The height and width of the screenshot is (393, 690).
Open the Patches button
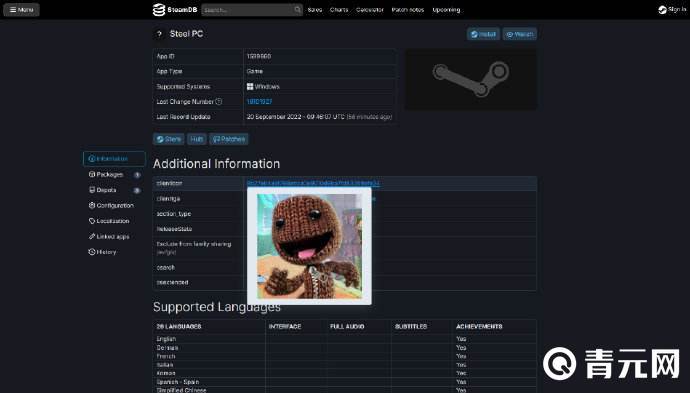pyautogui.click(x=229, y=139)
